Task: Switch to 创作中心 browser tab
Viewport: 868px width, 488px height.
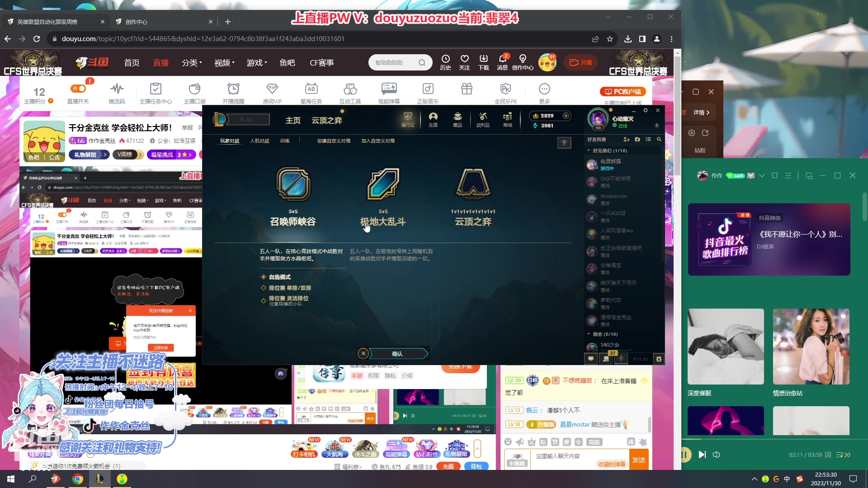Action: pos(163,22)
